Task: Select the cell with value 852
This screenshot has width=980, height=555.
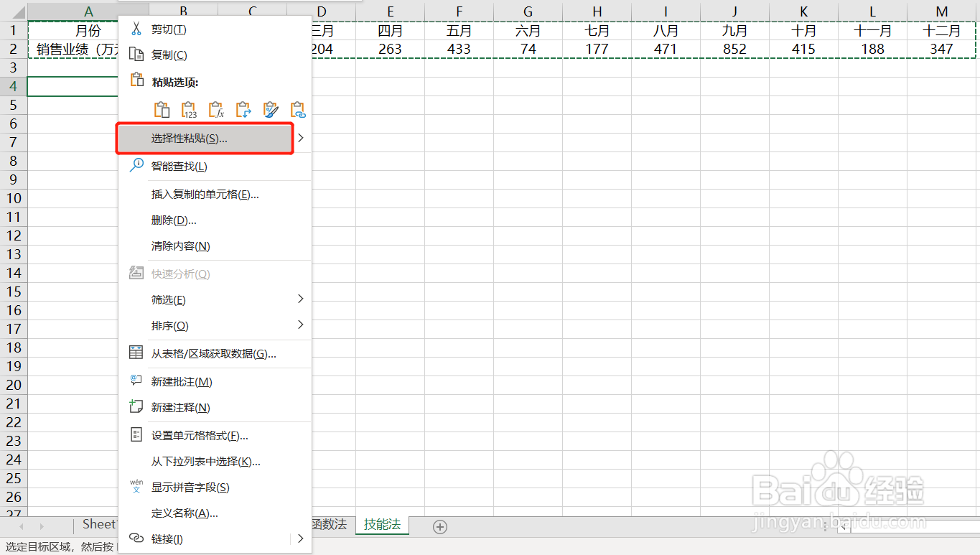Action: [x=734, y=49]
